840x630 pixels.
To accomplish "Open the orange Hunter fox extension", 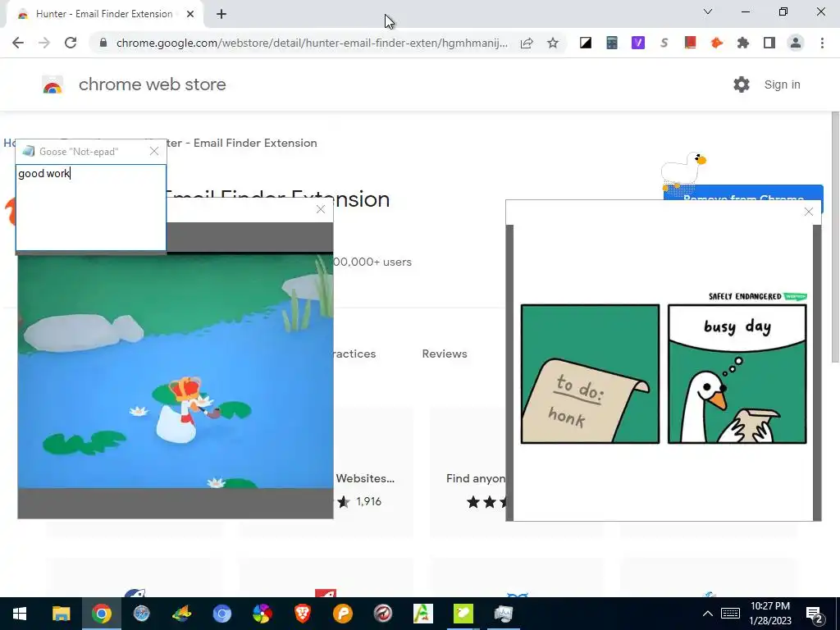I will click(x=717, y=43).
